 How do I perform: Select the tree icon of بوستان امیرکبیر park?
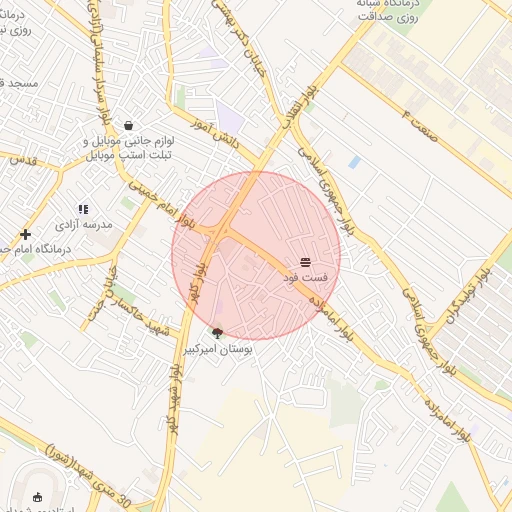(x=217, y=333)
